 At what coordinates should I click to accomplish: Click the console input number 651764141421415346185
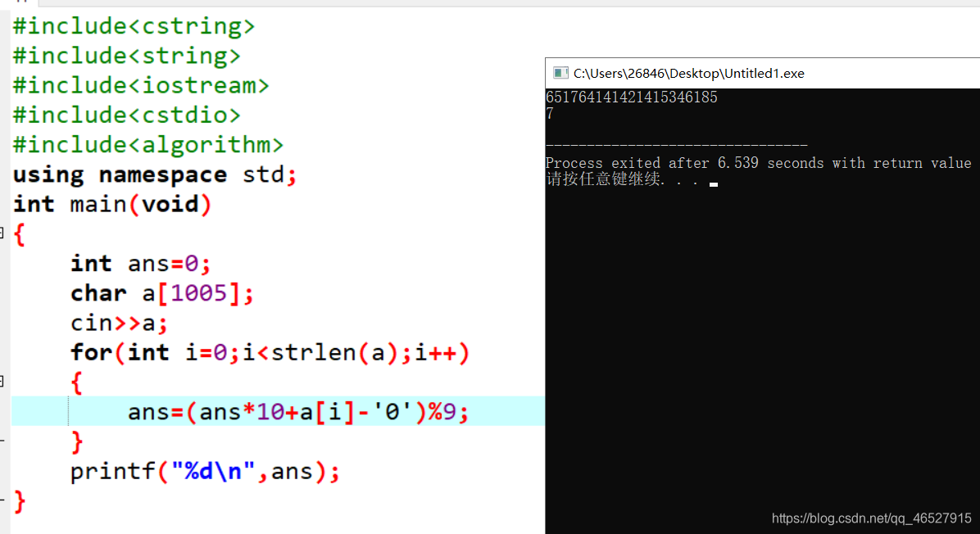[631, 97]
